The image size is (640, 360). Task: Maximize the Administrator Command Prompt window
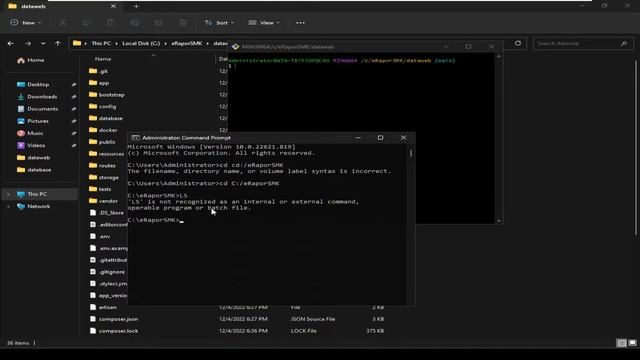pyautogui.click(x=380, y=138)
